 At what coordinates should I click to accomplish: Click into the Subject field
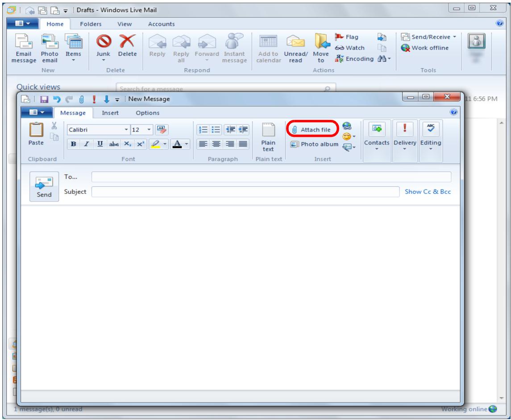click(245, 192)
